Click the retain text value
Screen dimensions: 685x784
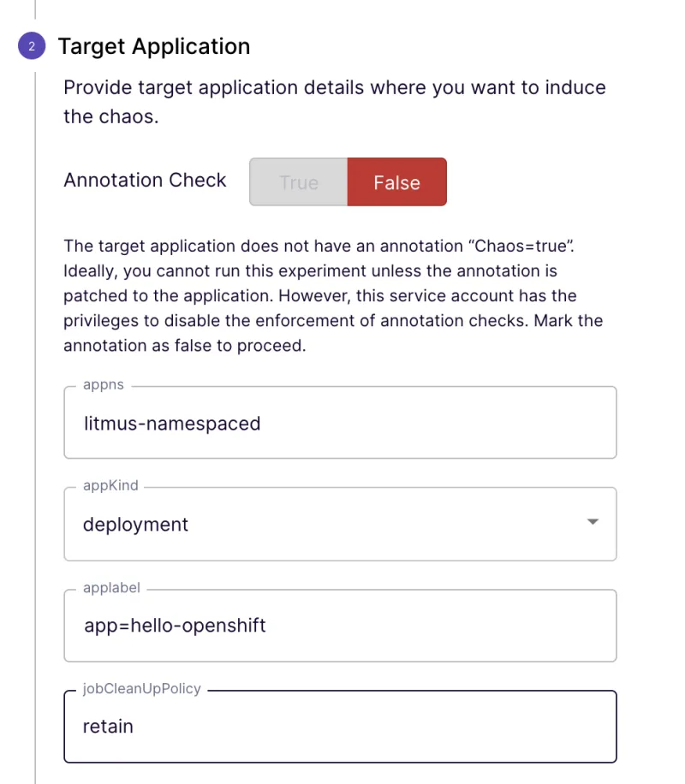108,727
